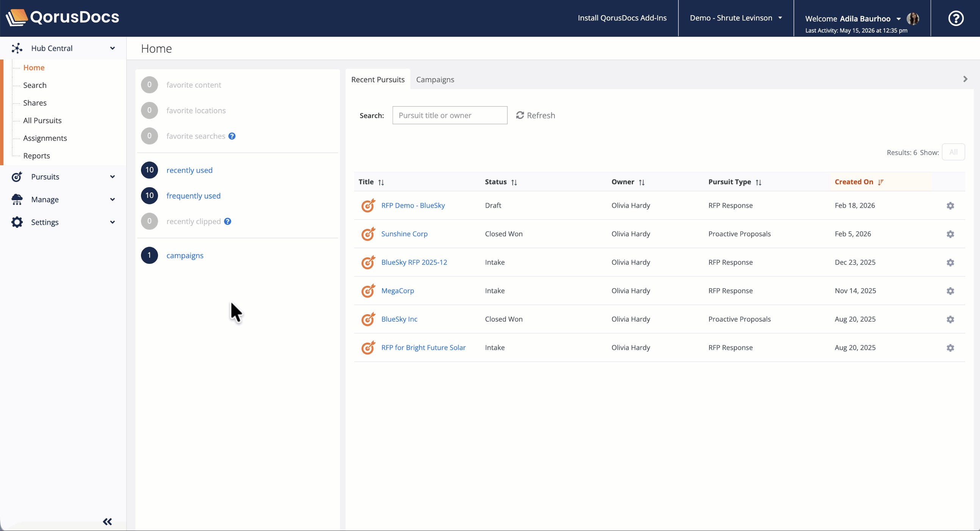980x531 pixels.
Task: Collapse the sidebar with double-arrow icon
Action: pyautogui.click(x=107, y=522)
